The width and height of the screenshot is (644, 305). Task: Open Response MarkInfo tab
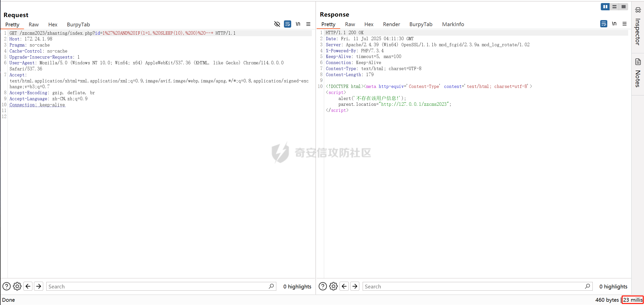[453, 24]
